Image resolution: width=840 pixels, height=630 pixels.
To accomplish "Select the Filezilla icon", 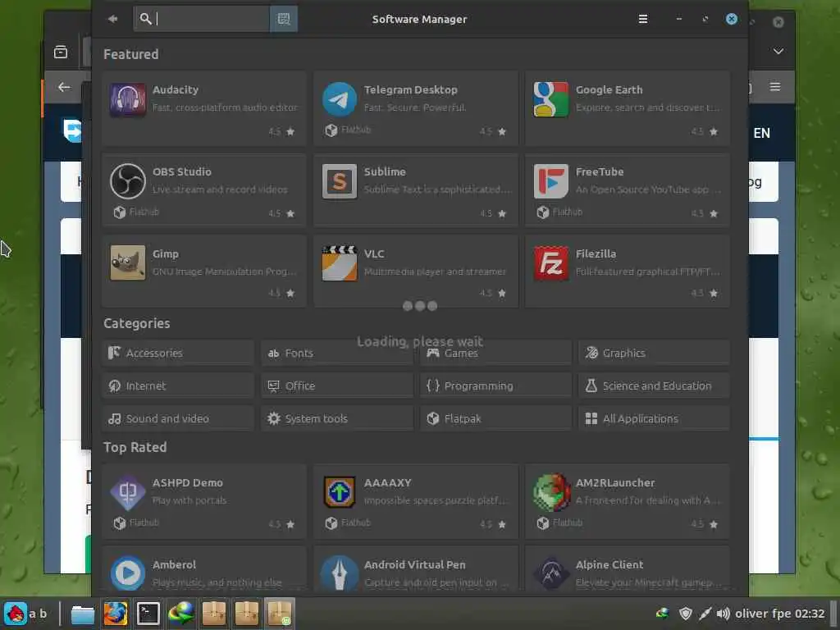I will click(x=550, y=263).
